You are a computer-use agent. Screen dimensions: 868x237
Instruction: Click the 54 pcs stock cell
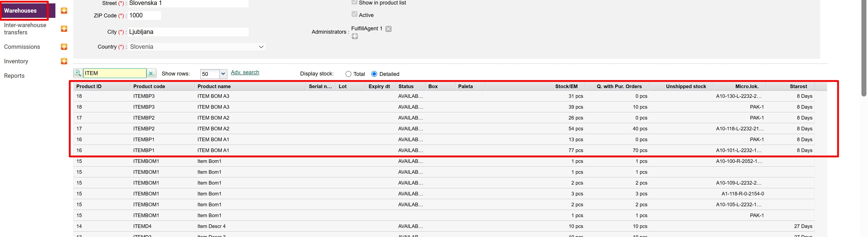click(x=575, y=129)
